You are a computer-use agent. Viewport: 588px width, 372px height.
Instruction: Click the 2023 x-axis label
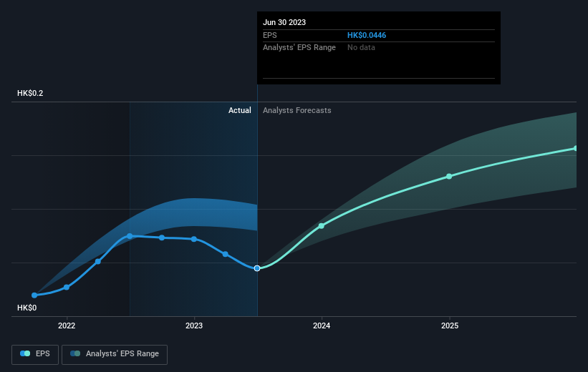coord(194,326)
